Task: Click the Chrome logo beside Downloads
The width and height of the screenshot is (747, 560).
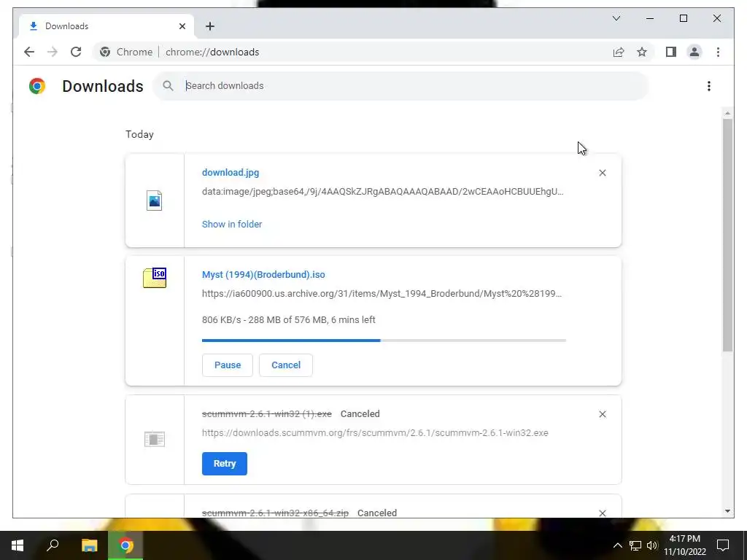Action: pos(37,86)
